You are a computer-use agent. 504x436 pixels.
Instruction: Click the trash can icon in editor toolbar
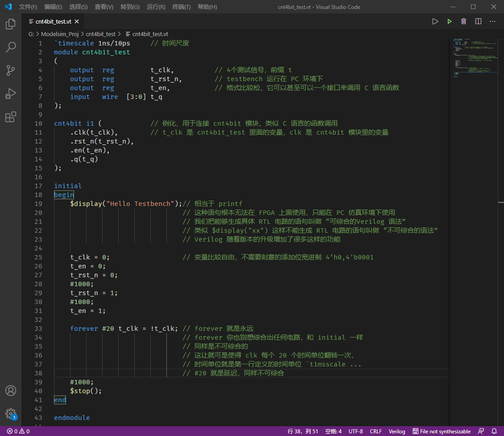click(464, 21)
